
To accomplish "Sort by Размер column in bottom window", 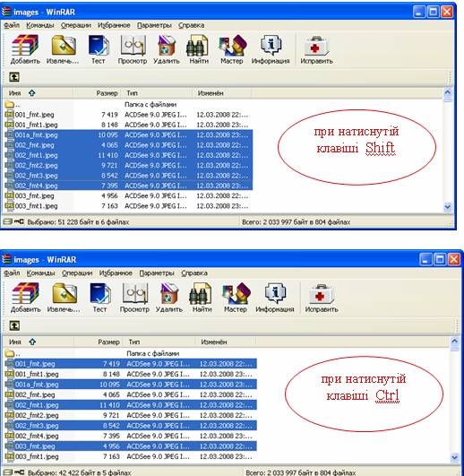I will pyautogui.click(x=99, y=342).
